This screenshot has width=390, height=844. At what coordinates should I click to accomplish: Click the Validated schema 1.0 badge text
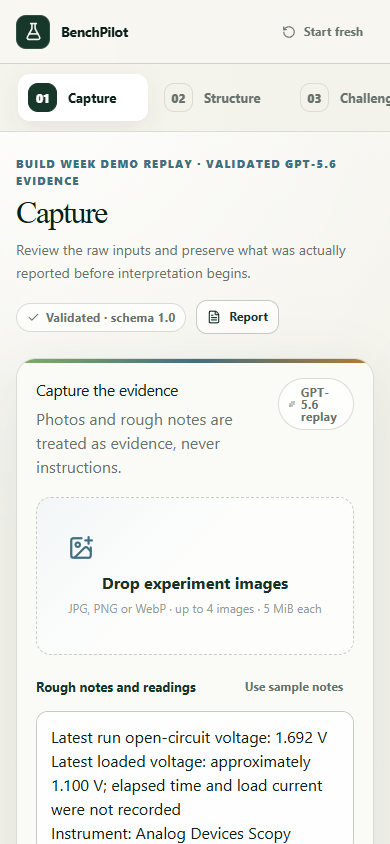point(110,318)
